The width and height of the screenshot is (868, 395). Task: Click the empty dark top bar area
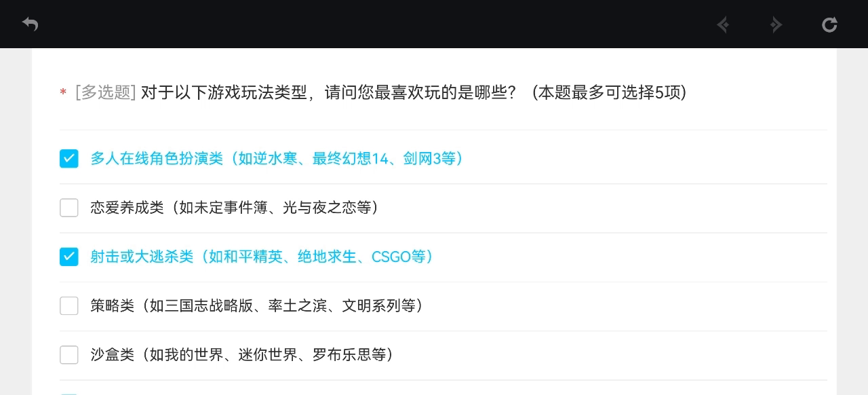(373, 24)
